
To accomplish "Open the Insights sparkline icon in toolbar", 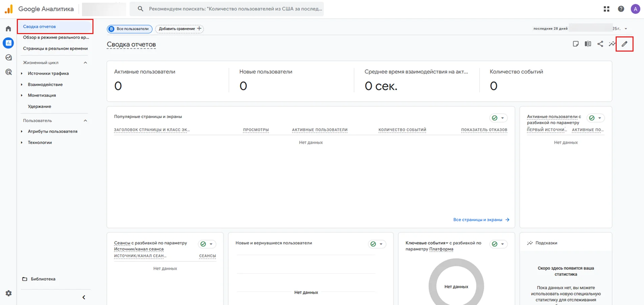I will point(612,44).
